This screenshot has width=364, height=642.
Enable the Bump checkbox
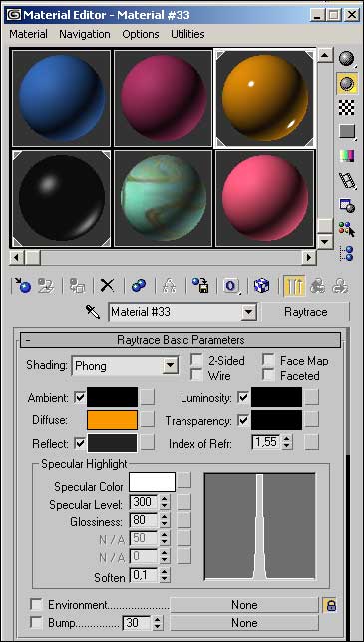(x=36, y=623)
